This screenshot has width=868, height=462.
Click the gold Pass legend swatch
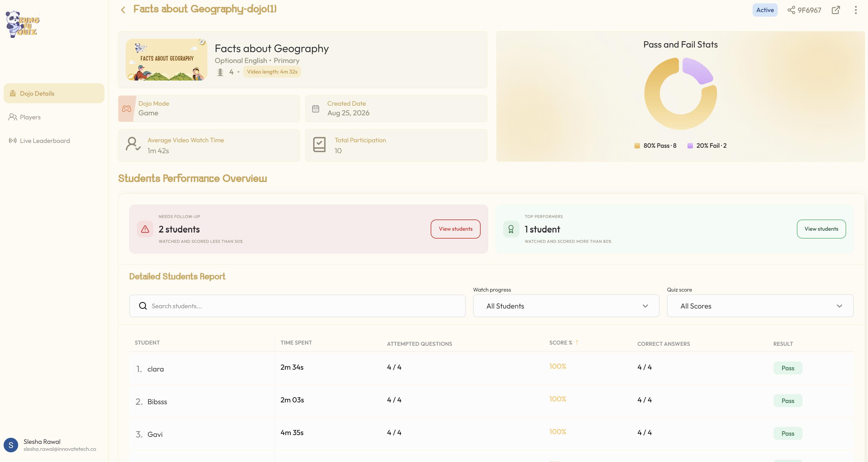click(x=637, y=145)
